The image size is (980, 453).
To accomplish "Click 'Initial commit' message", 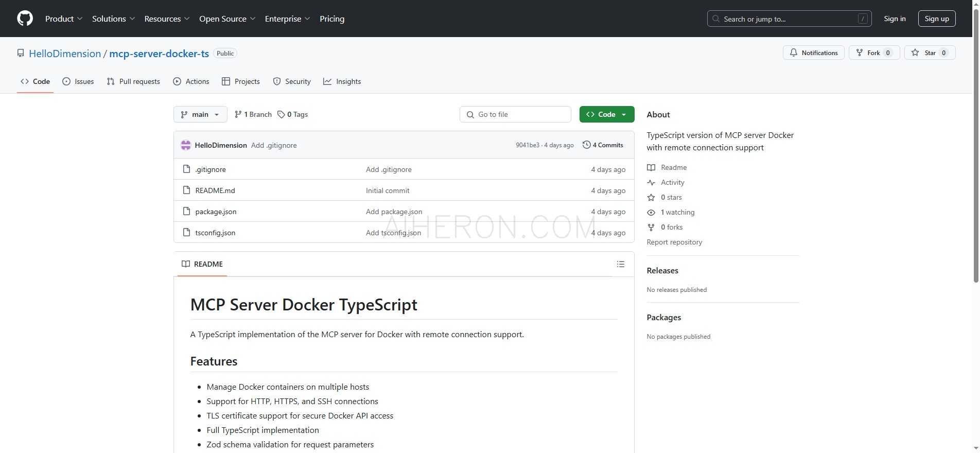I will point(388,190).
